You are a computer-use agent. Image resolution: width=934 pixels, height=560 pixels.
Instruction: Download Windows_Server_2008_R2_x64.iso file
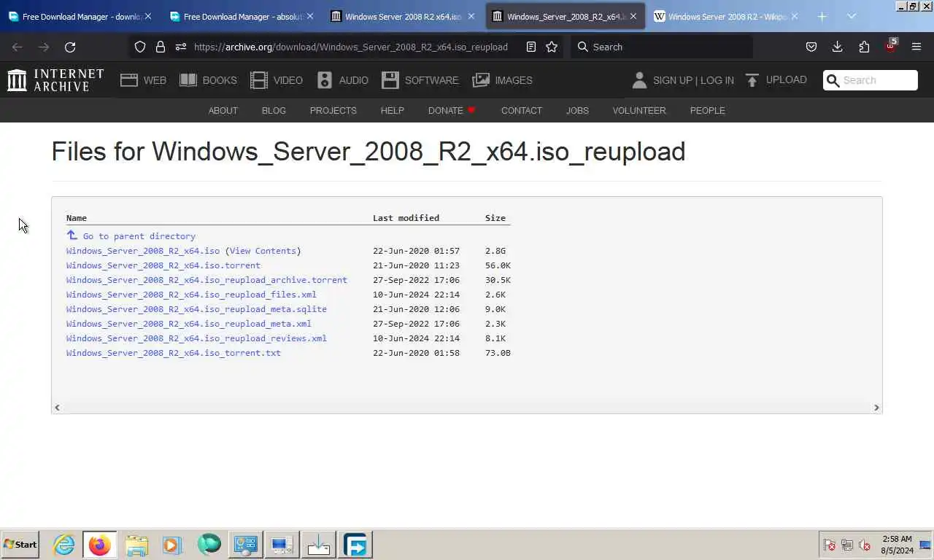[x=143, y=251]
